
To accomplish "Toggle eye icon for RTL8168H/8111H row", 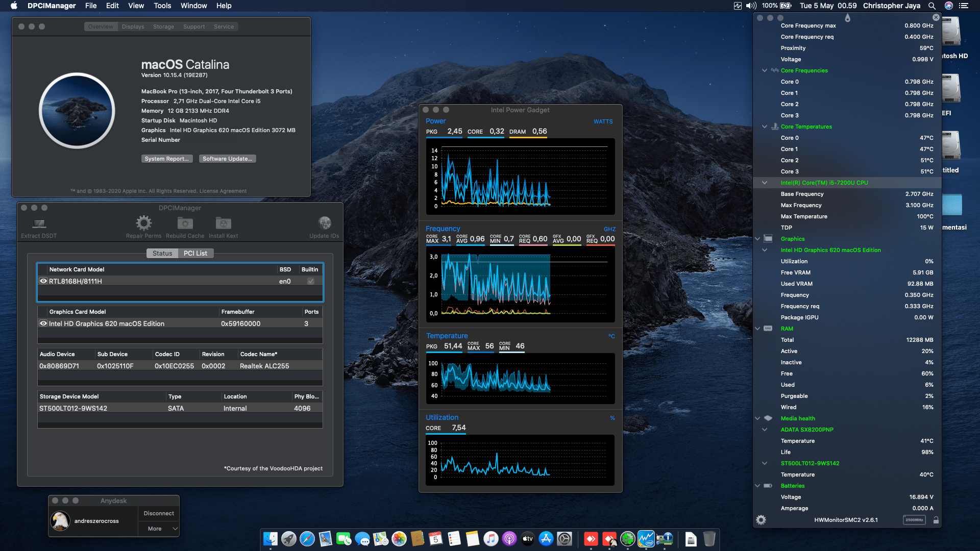I will (x=43, y=281).
